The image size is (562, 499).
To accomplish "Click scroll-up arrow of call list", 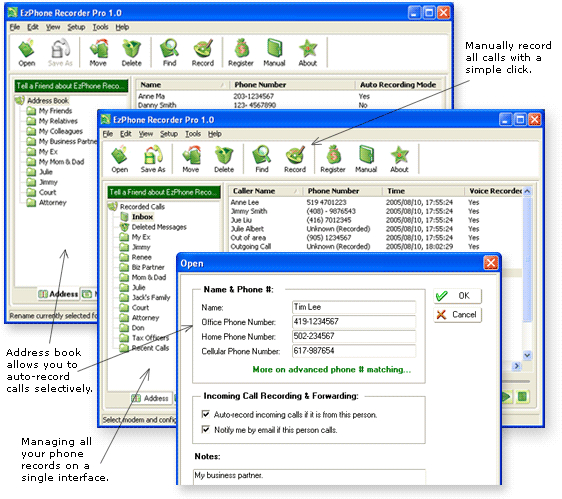I will pos(527,191).
